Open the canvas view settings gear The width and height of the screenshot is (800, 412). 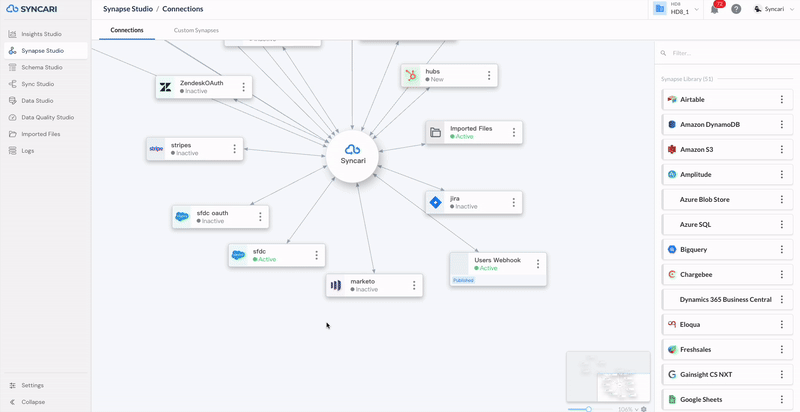644,409
